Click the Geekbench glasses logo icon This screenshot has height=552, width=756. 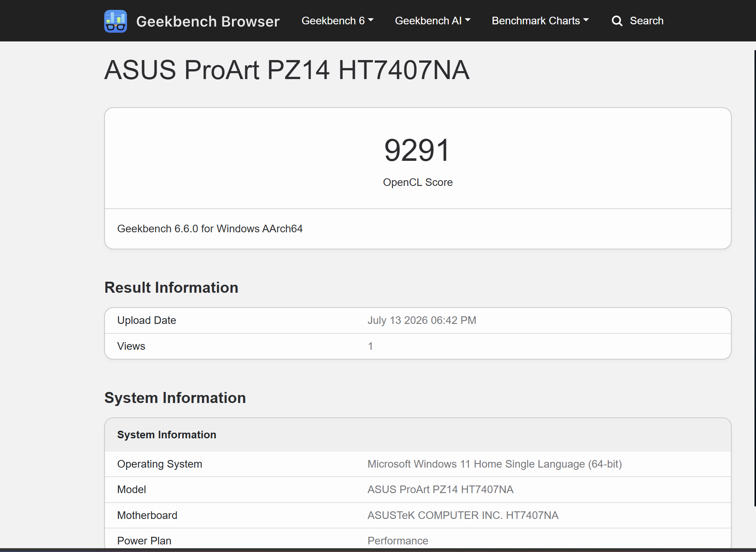pyautogui.click(x=116, y=21)
